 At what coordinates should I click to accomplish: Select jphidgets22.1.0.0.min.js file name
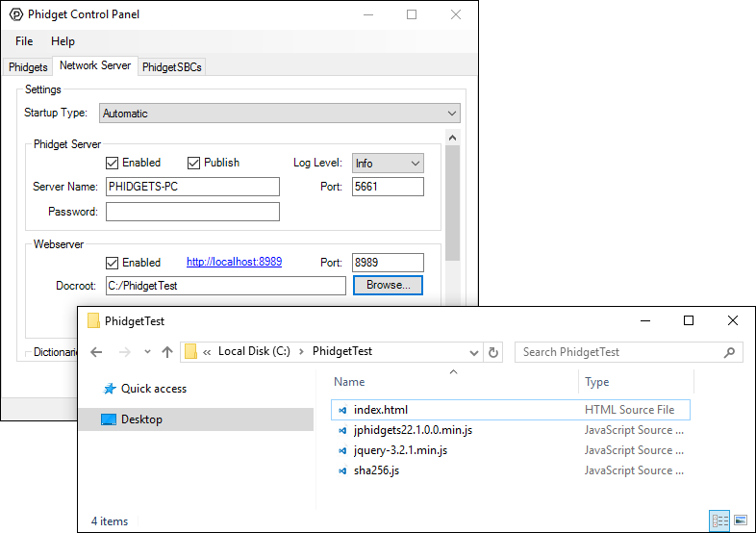pyautogui.click(x=414, y=430)
